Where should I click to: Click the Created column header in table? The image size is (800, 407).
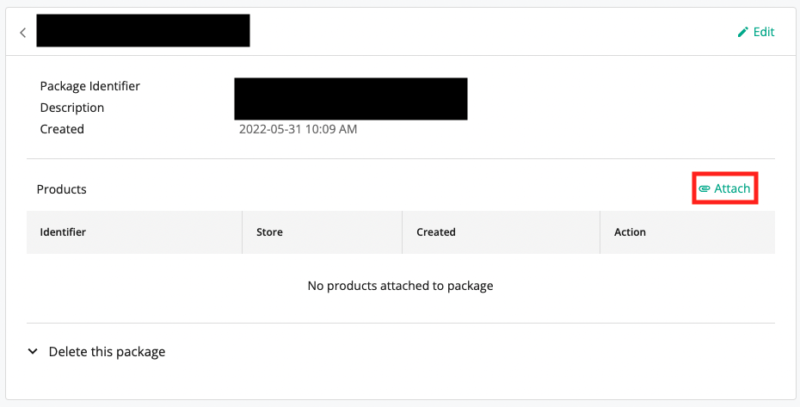pos(436,232)
